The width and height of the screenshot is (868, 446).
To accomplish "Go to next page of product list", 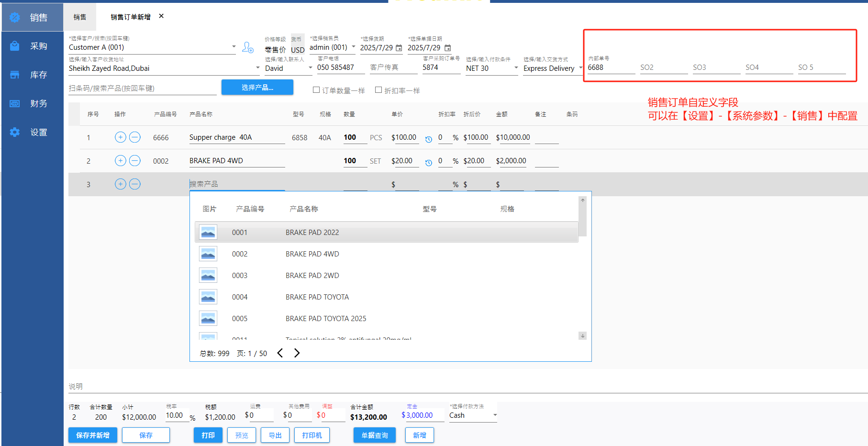I will click(x=297, y=353).
